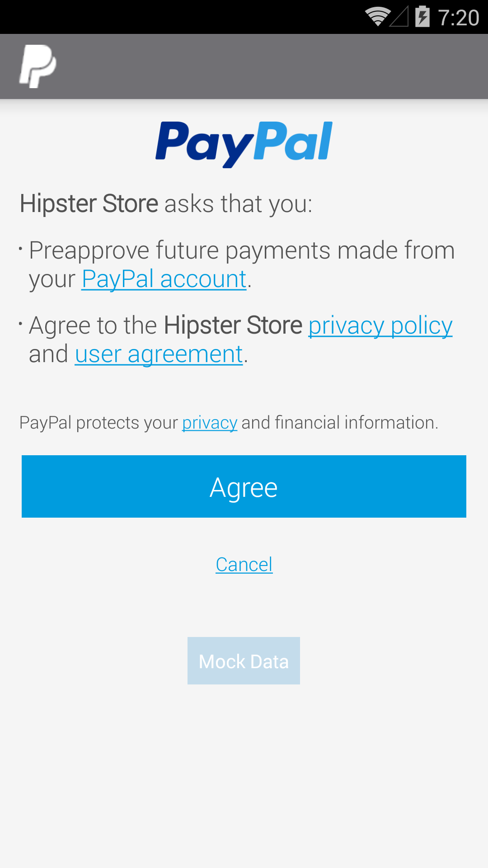Tap the 7:20 clock in the status bar

coord(459,18)
